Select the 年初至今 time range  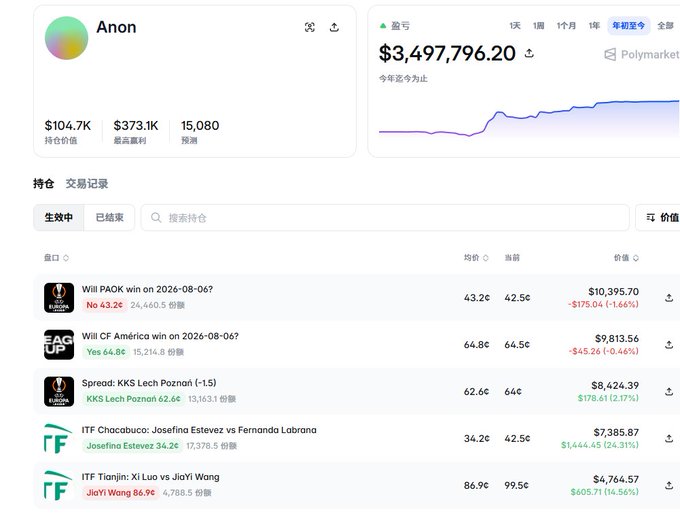click(628, 26)
